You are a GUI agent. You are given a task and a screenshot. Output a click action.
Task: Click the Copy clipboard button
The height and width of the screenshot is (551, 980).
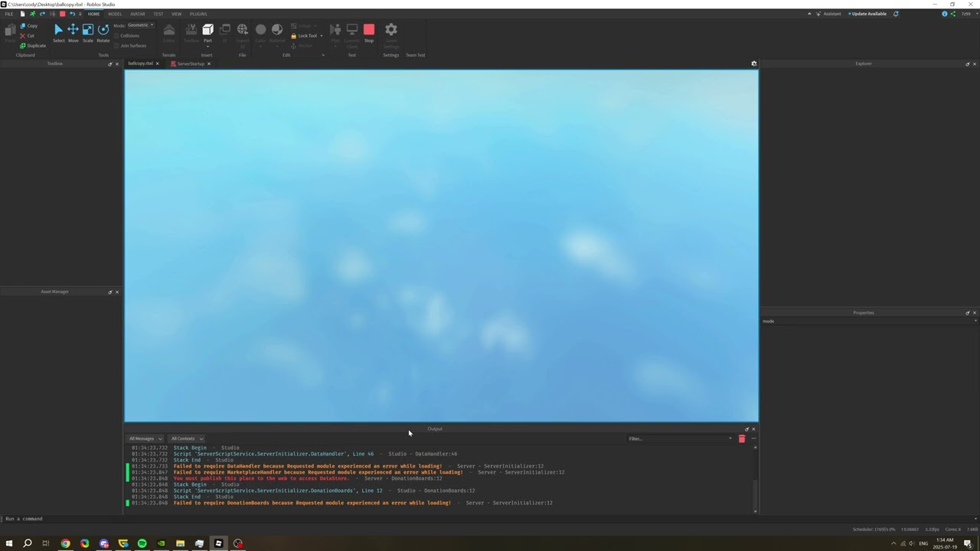point(28,26)
